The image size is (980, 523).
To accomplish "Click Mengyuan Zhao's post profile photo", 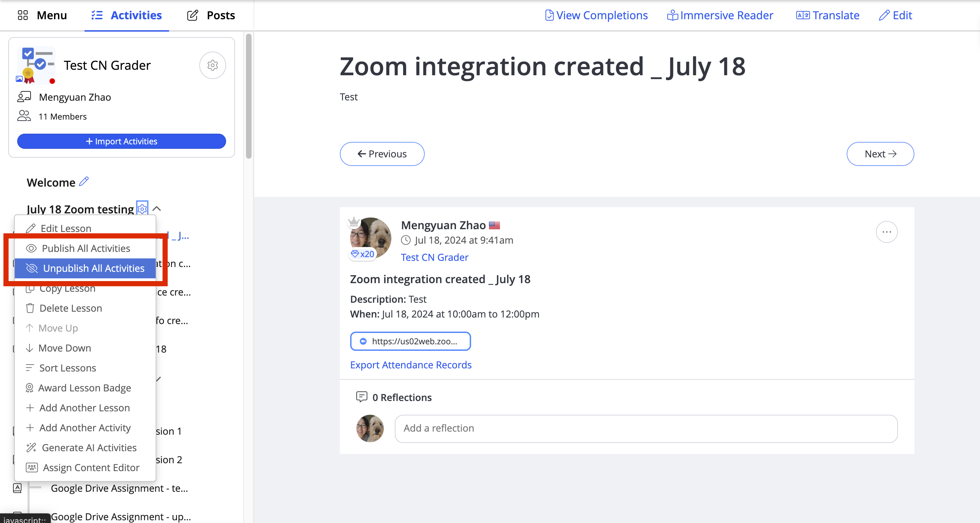I will click(370, 238).
